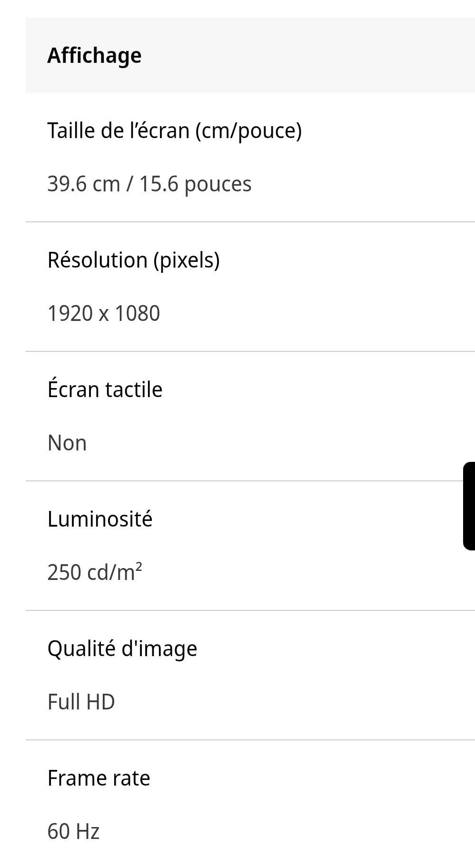Click the '250 cd/m²' brightness value
Screen dimensions: 475x868
tap(95, 572)
